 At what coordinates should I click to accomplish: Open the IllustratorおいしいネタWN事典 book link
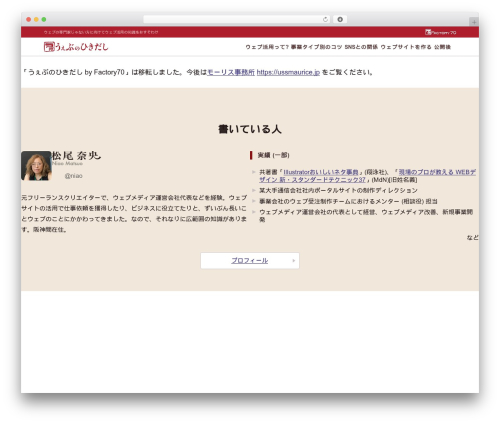pyautogui.click(x=321, y=172)
